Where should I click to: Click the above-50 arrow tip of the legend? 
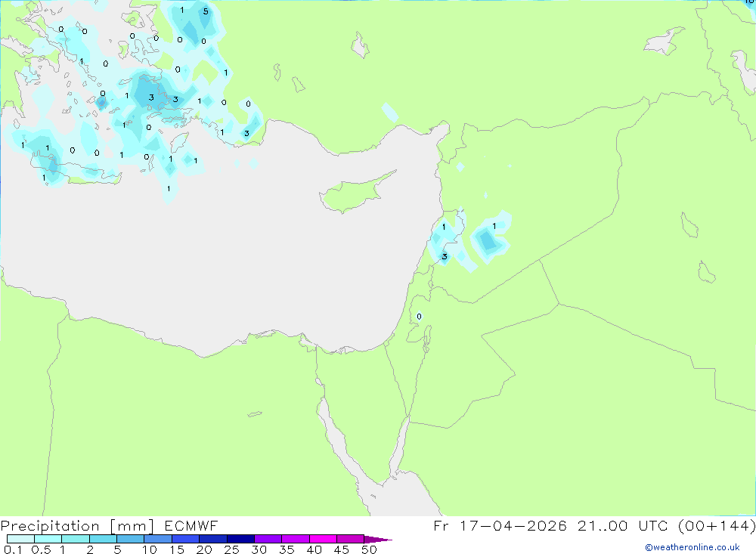pos(378,540)
